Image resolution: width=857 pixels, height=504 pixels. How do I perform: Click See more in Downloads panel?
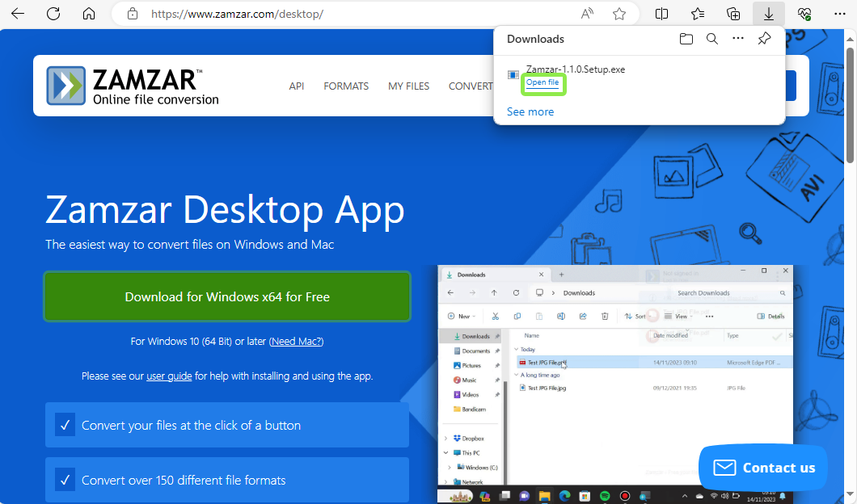coord(530,112)
